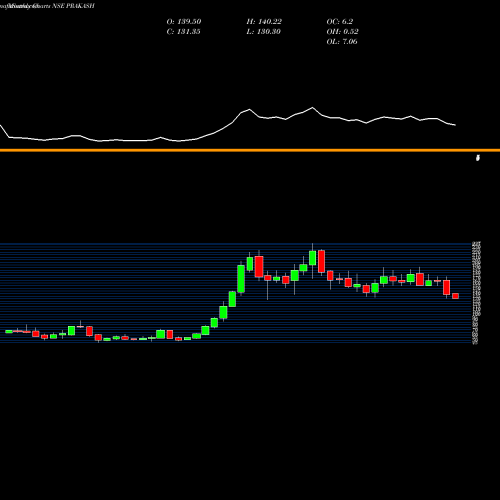The width and height of the screenshot is (500, 500).
Task: Click the low price 'L: 130.30'
Action: (x=263, y=31)
